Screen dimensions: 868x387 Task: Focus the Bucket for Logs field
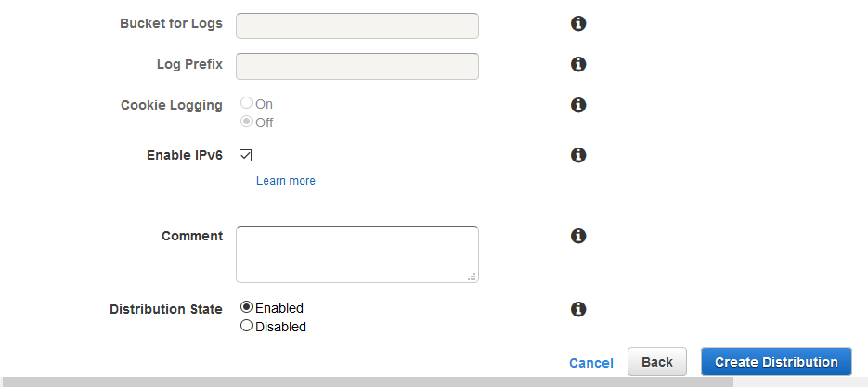357,26
